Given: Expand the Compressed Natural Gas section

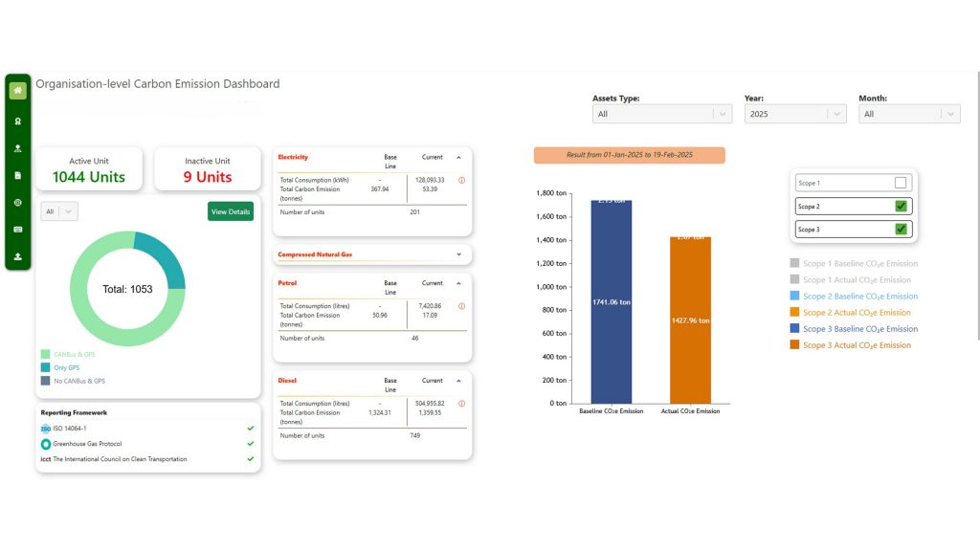Looking at the screenshot, I should coord(457,253).
